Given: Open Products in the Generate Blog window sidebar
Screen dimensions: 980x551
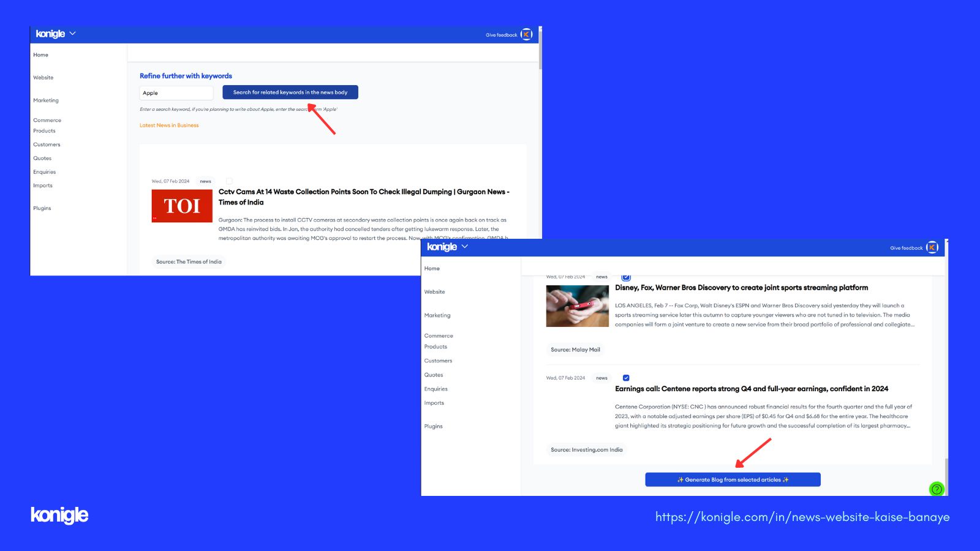Looking at the screenshot, I should pyautogui.click(x=435, y=347).
